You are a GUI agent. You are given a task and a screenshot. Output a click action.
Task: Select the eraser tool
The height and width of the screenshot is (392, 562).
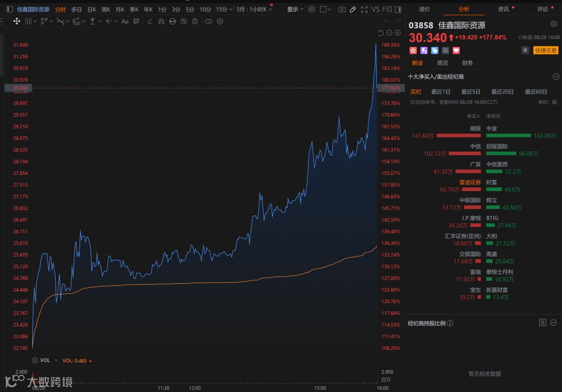tap(150, 21)
